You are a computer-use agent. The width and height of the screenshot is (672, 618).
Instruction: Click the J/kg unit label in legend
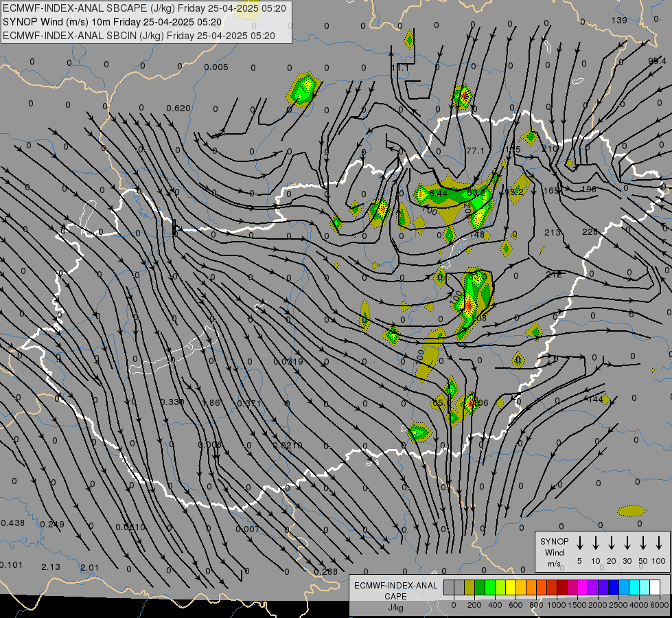pyautogui.click(x=395, y=608)
